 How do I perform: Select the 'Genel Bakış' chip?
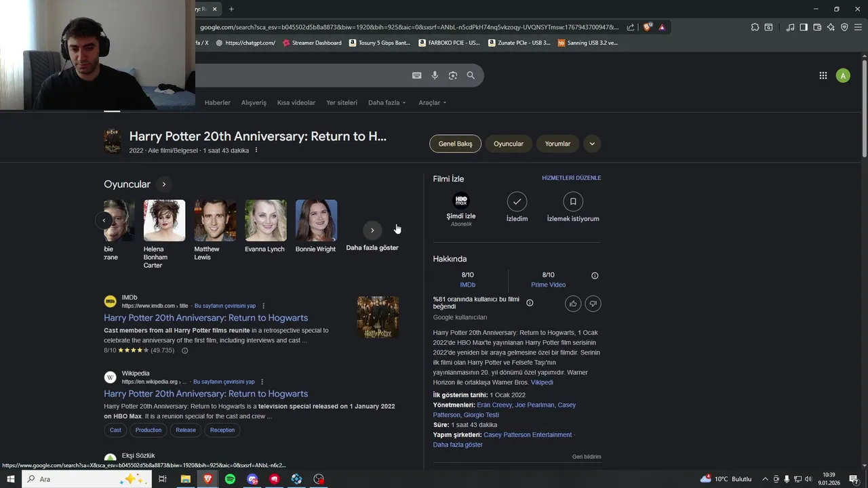coord(455,144)
